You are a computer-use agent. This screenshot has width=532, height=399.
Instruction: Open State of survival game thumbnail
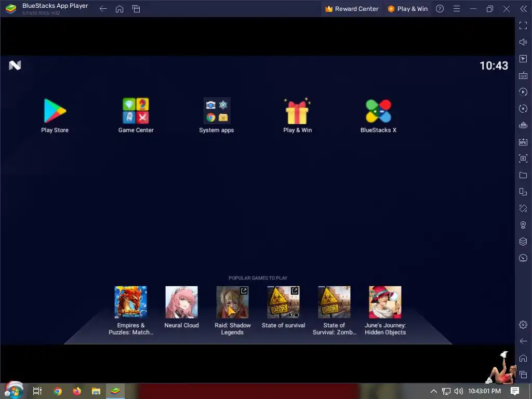click(x=283, y=302)
